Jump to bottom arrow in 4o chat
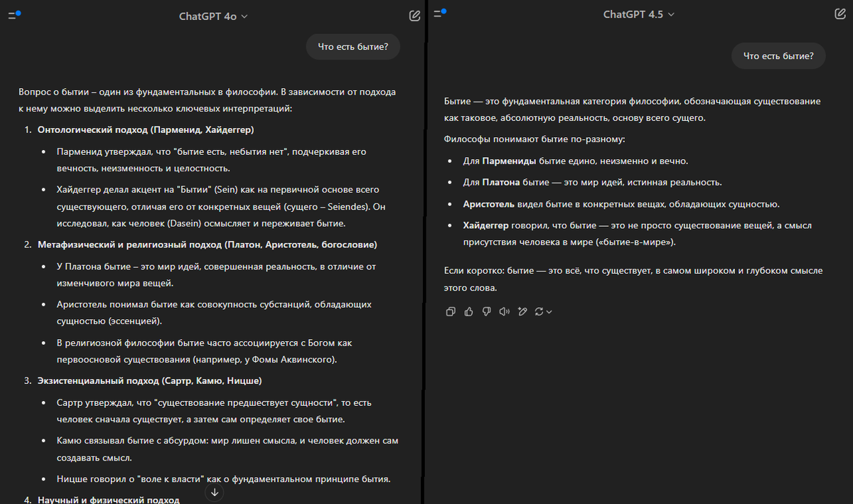Screen dimensions: 853x504 pos(215,492)
